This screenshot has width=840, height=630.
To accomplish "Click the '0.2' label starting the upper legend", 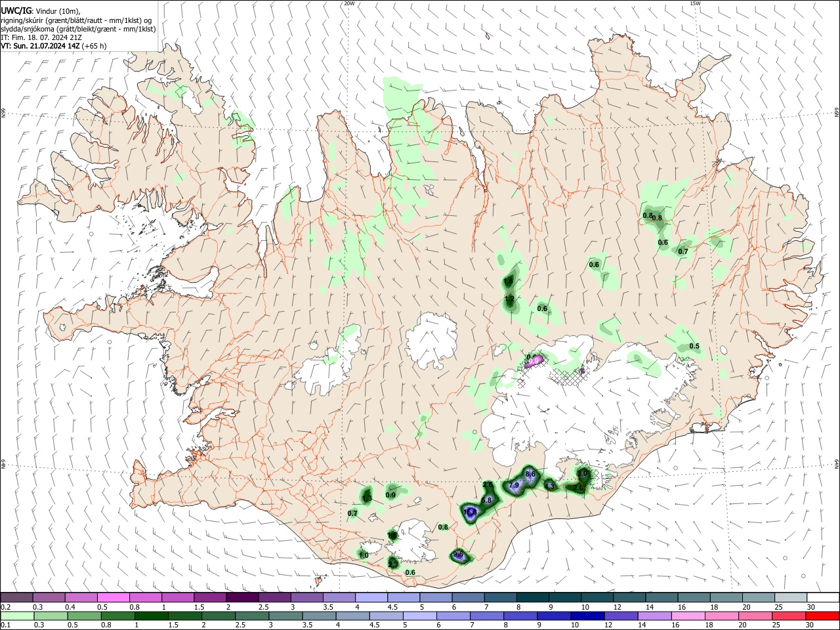I will (5, 607).
